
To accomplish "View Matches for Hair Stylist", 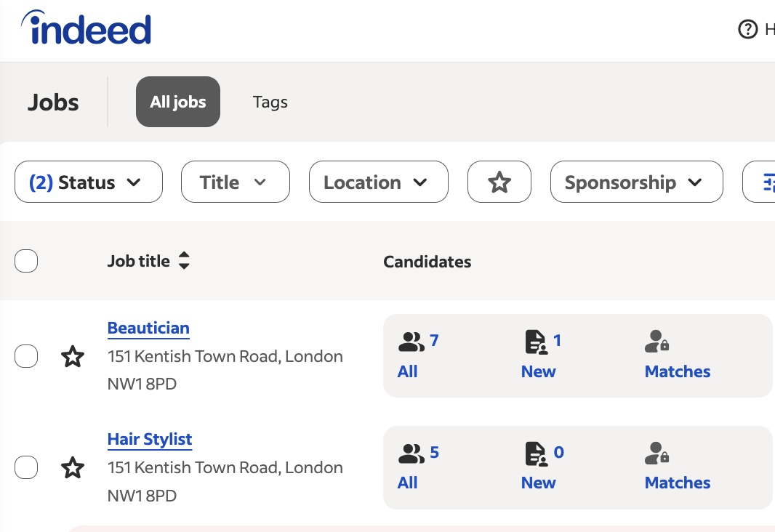I will point(677,483).
